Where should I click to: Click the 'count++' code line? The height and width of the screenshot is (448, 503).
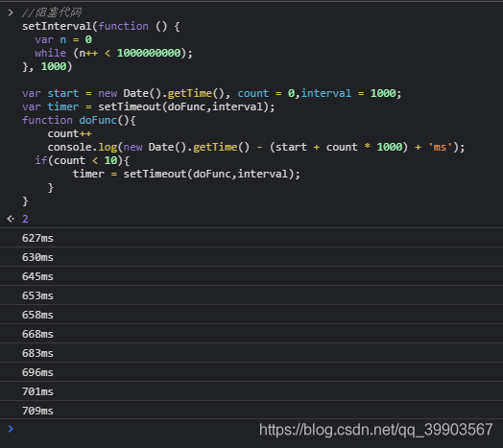70,134
